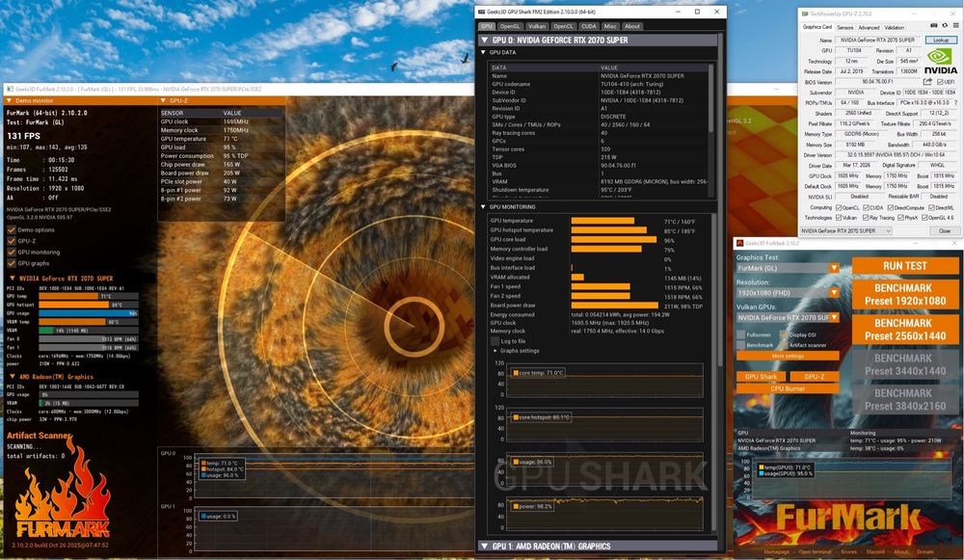This screenshot has width=964, height=560.
Task: Toggle GPU monitoring checkbox in FurMark overlay
Action: [12, 252]
